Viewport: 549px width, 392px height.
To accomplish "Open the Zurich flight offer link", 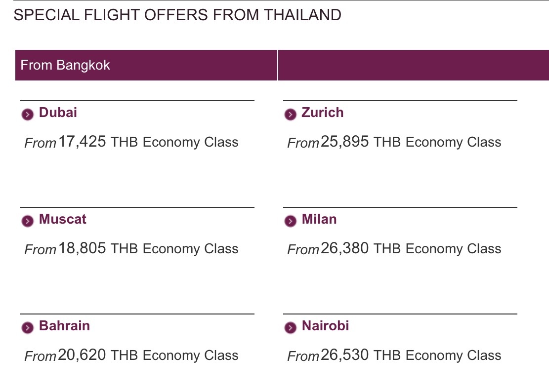I will coord(323,113).
